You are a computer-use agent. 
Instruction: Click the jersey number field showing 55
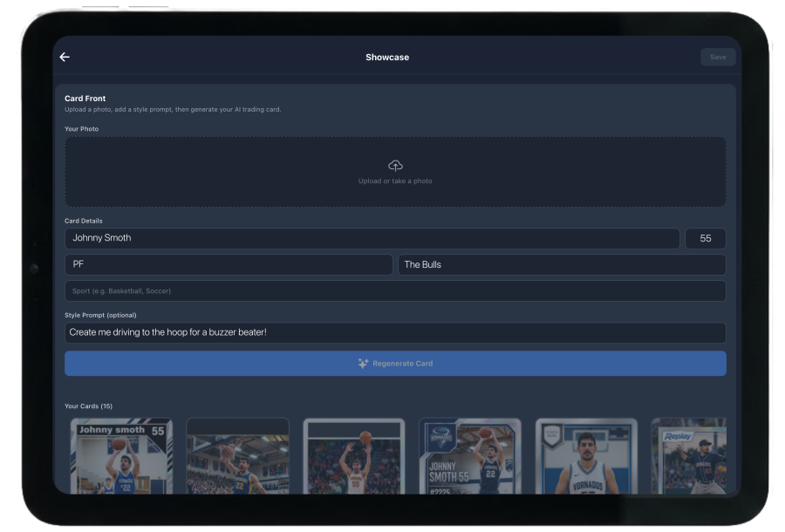(x=706, y=238)
